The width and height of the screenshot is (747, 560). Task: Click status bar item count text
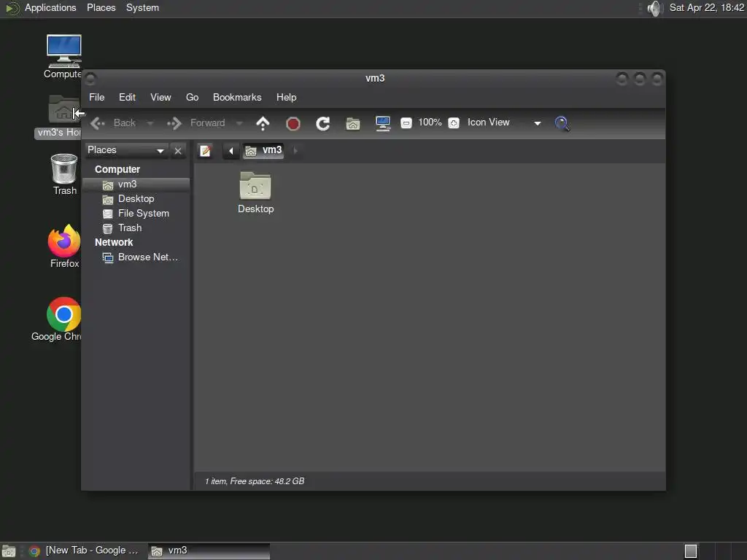(255, 482)
